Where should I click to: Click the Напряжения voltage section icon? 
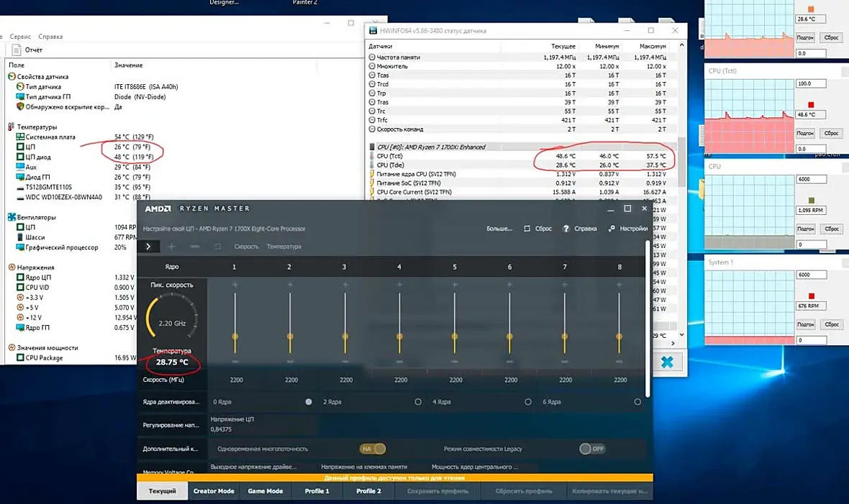tap(12, 267)
